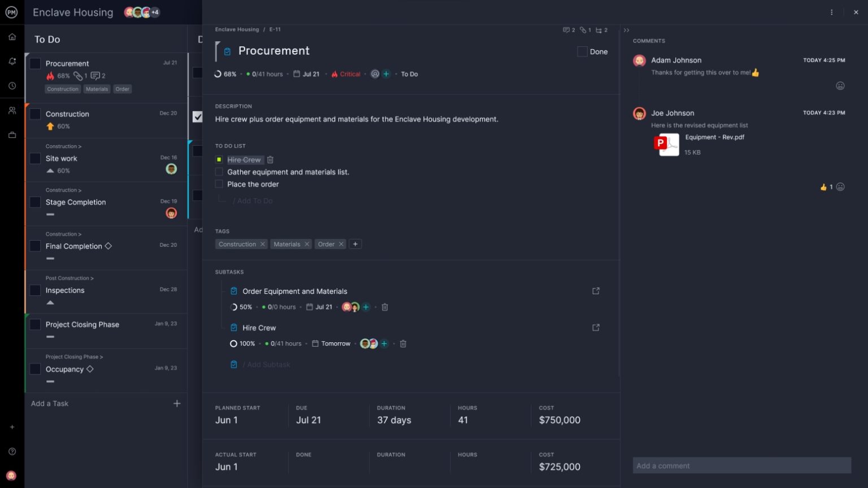Open the To Do status dropdown

(409, 74)
